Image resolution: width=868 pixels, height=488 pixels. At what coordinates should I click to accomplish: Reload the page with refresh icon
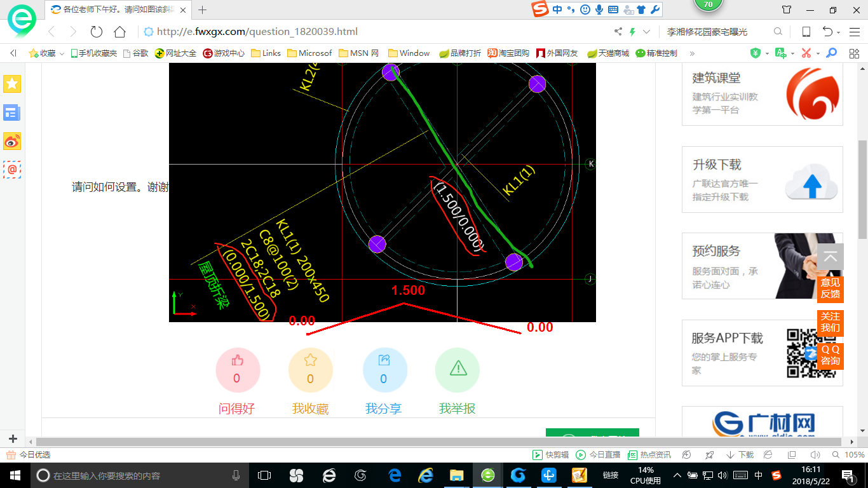97,32
